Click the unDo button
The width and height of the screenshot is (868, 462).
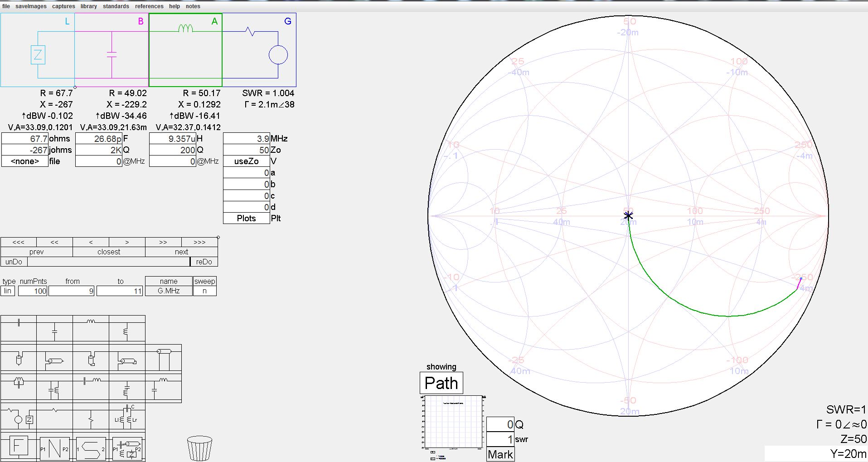coord(14,262)
